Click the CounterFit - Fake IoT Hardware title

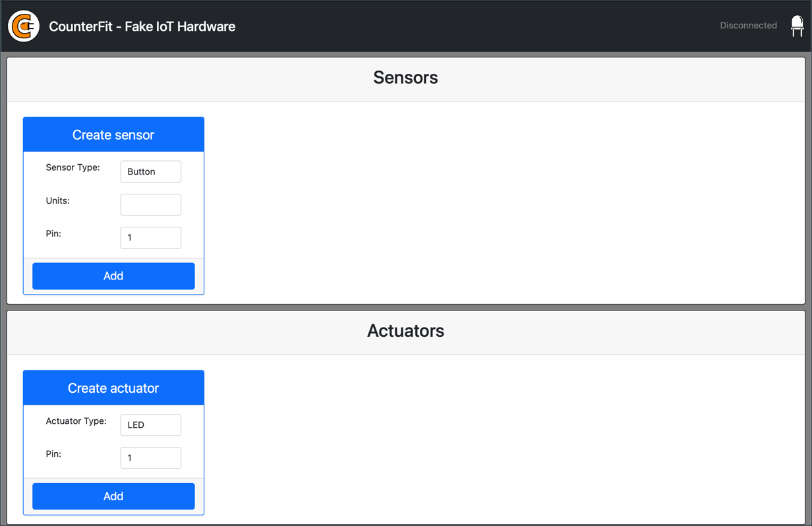point(142,26)
